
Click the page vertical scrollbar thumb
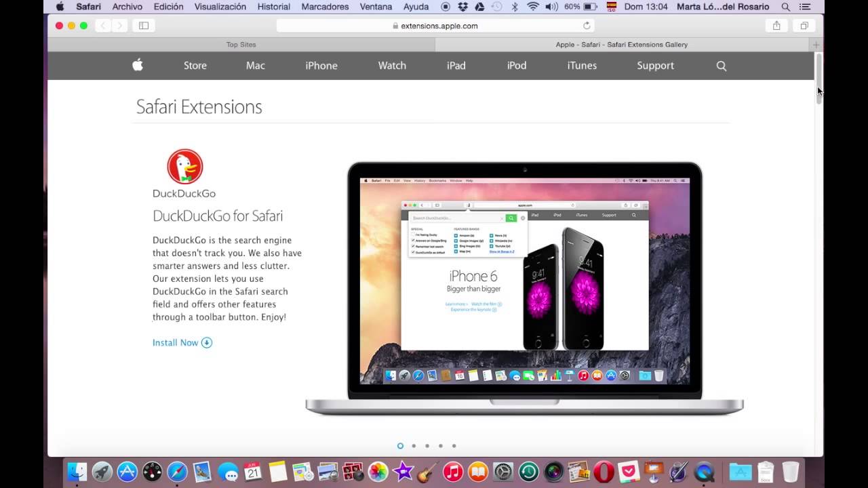[818, 77]
